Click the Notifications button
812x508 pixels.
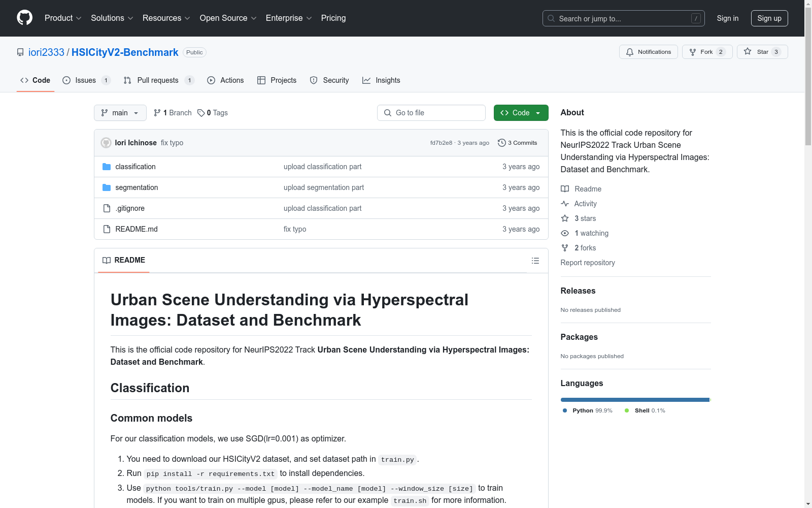click(649, 52)
